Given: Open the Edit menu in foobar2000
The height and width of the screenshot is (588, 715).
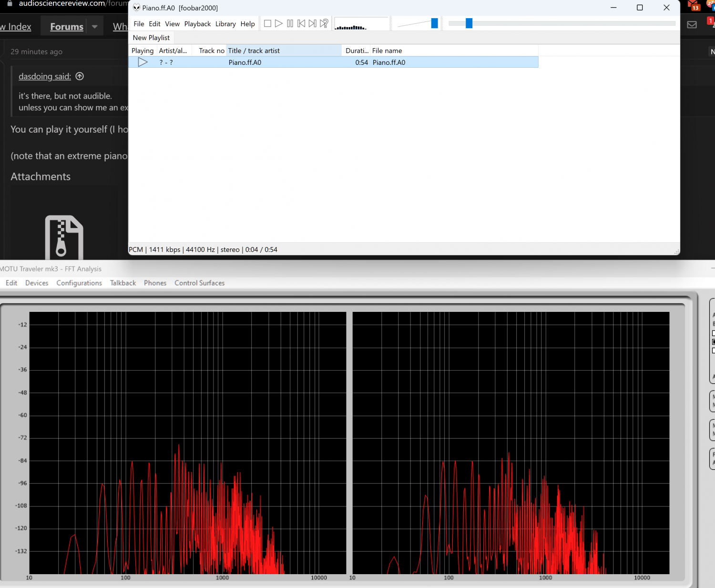Looking at the screenshot, I should pos(154,24).
